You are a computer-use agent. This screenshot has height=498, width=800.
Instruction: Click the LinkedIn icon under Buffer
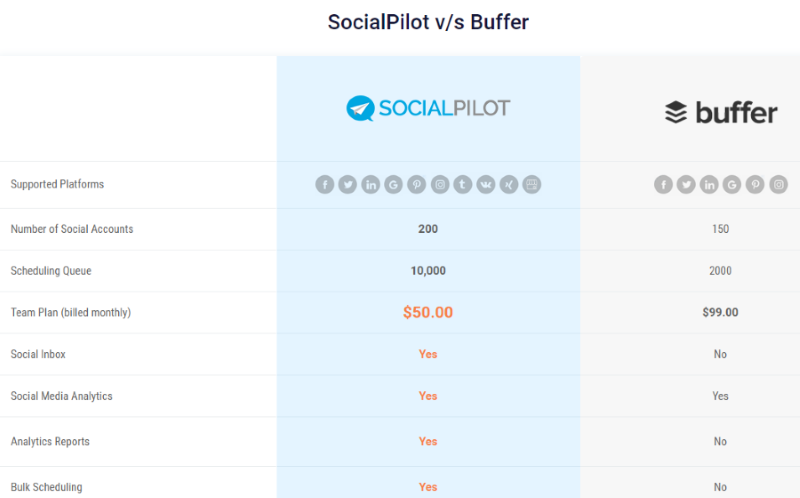coord(709,184)
